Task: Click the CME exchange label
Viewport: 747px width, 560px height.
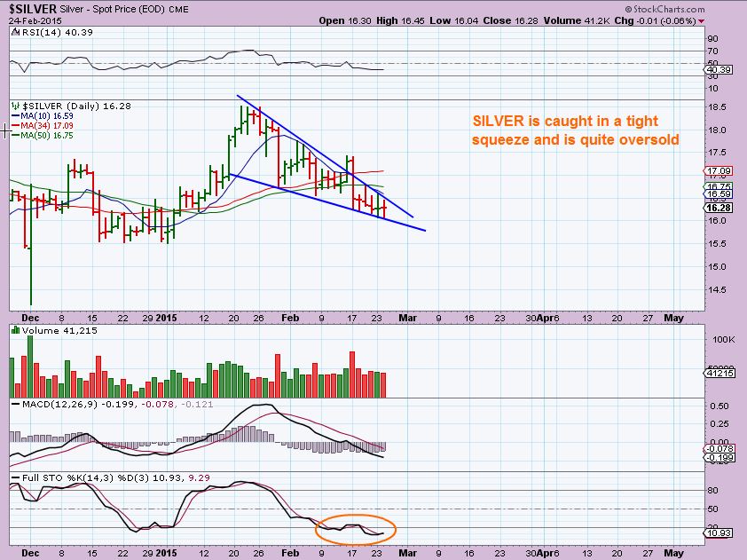Action: click(x=178, y=10)
